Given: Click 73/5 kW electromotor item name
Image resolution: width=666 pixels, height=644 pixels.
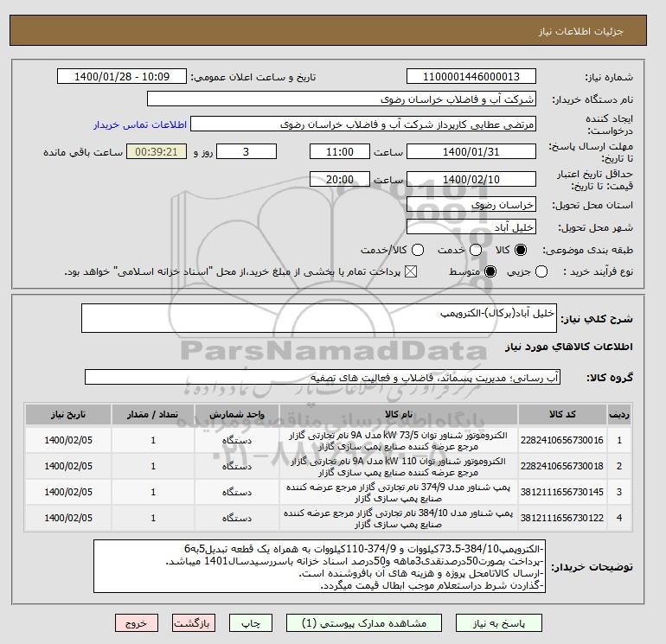Looking at the screenshot, I should click(399, 441).
